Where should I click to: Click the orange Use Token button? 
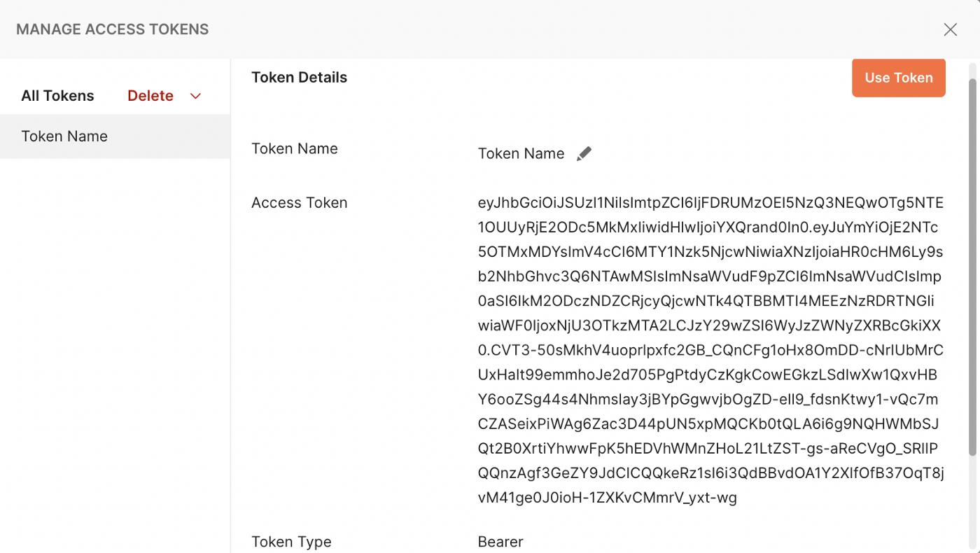pos(899,78)
